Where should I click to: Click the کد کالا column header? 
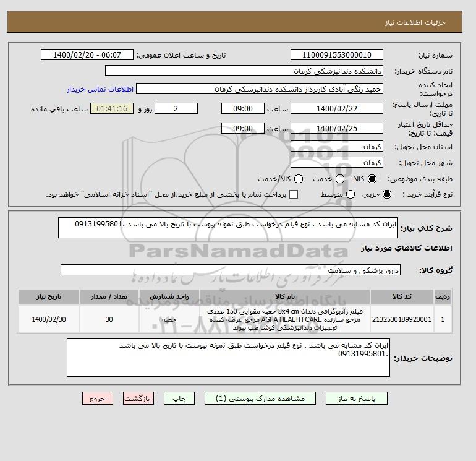pyautogui.click(x=402, y=296)
